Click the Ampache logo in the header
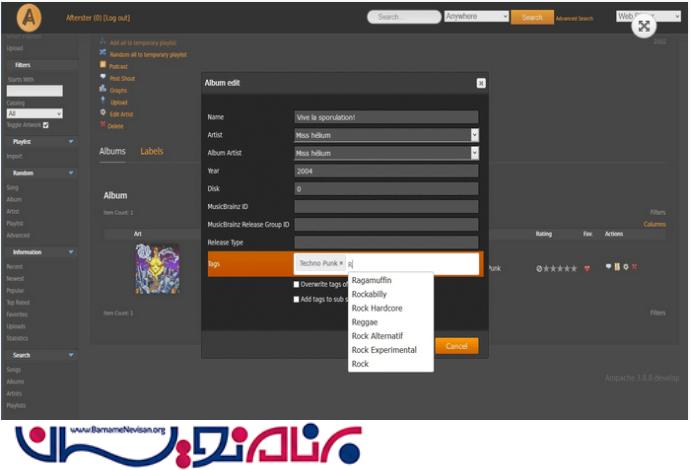This screenshot has height=470, width=690. (x=29, y=18)
